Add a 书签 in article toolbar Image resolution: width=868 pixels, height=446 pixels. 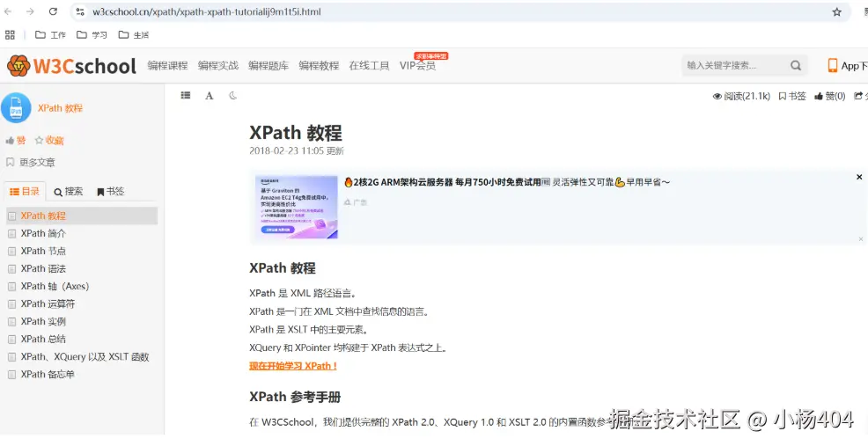[792, 96]
